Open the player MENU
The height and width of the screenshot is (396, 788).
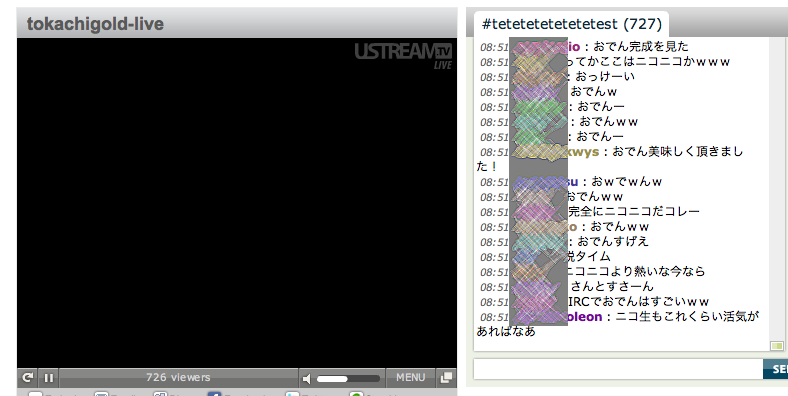(410, 377)
